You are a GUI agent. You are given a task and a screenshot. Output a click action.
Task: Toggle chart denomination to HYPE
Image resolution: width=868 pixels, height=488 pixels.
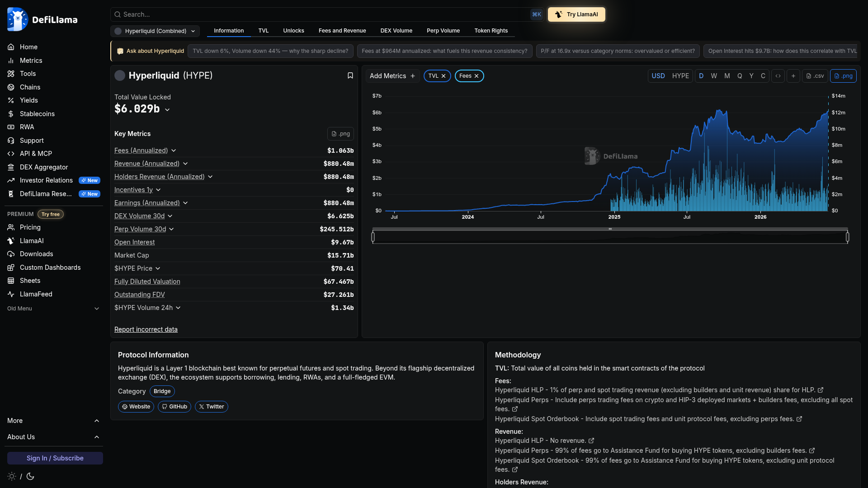(x=680, y=76)
